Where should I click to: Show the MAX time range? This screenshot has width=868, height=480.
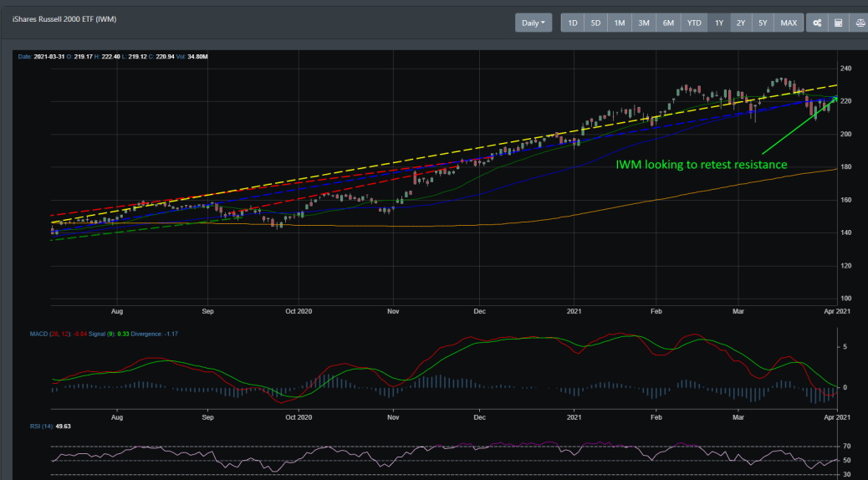pos(789,23)
